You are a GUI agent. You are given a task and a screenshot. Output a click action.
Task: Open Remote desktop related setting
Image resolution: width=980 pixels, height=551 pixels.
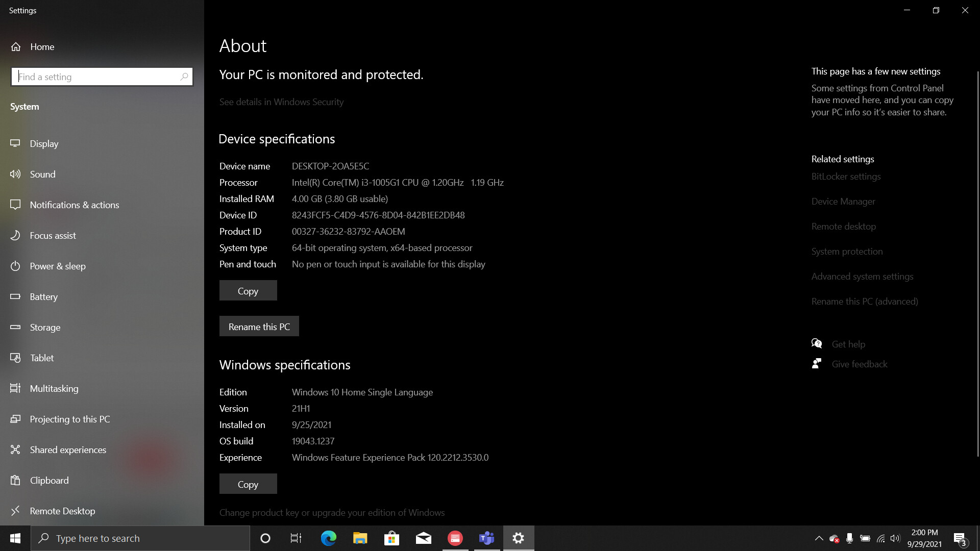(x=844, y=226)
